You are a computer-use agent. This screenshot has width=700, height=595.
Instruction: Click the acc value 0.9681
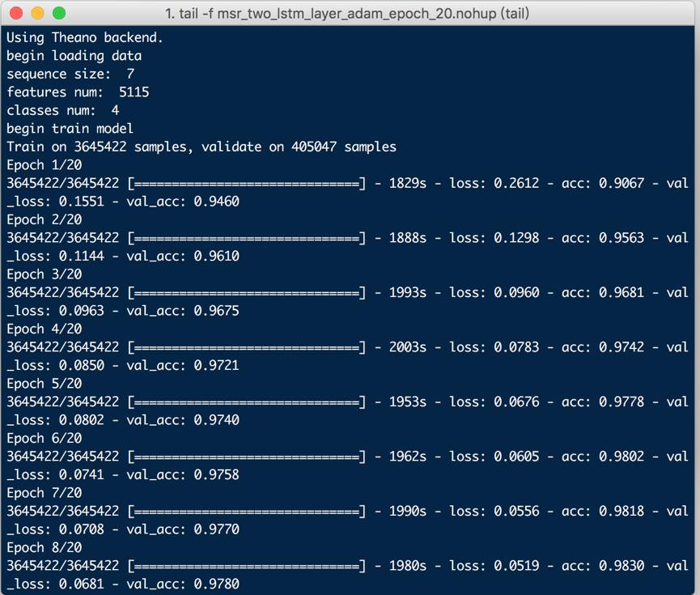click(x=622, y=292)
